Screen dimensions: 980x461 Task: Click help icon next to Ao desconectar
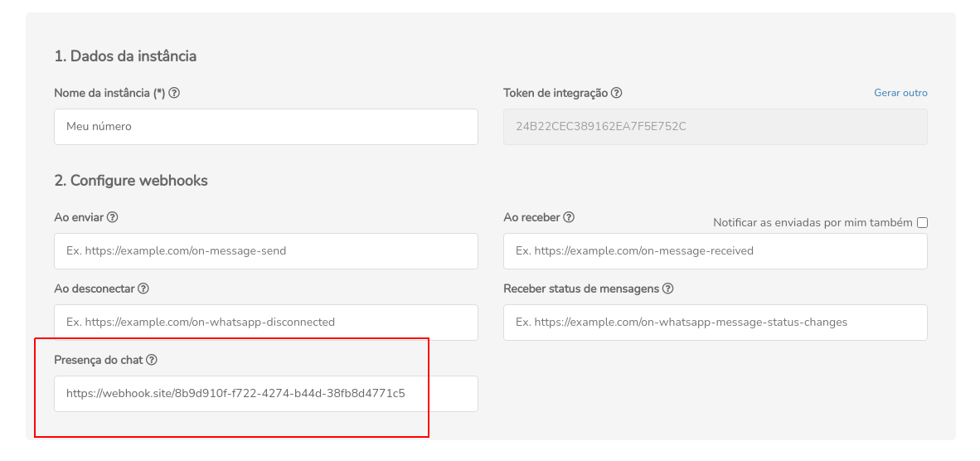click(143, 289)
